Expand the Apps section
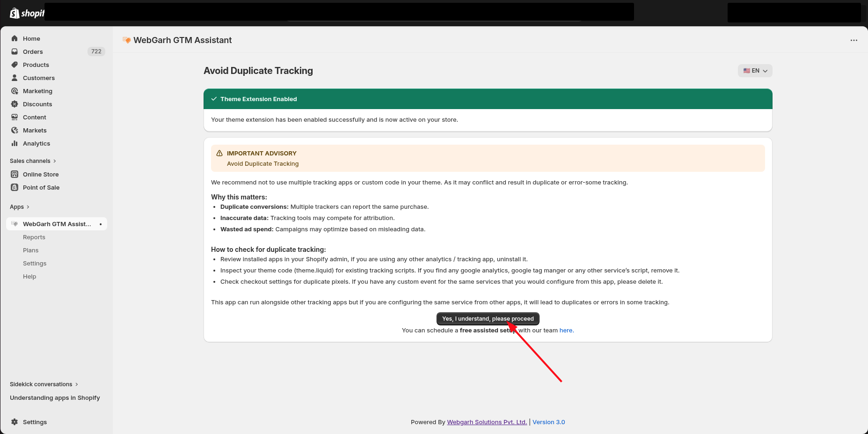The width and height of the screenshot is (868, 434). click(20, 207)
